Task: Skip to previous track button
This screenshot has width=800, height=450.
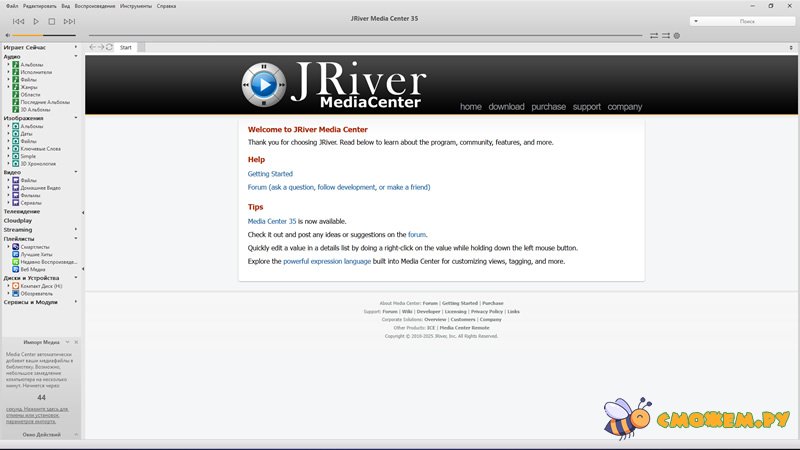Action: [19, 21]
